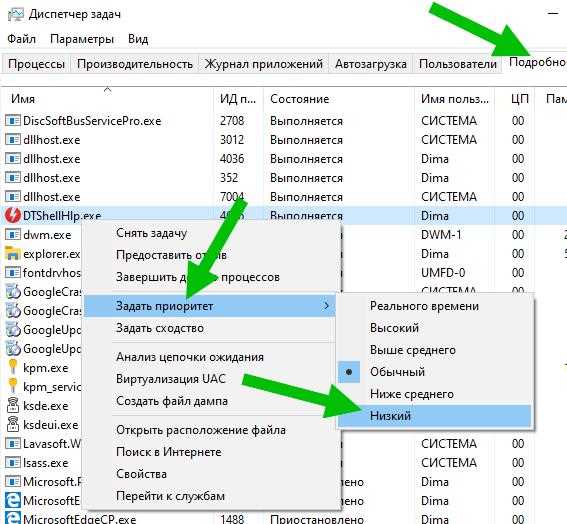Expand the Задать приоритет submenu arrow
The image size is (567, 524).
pos(326,306)
